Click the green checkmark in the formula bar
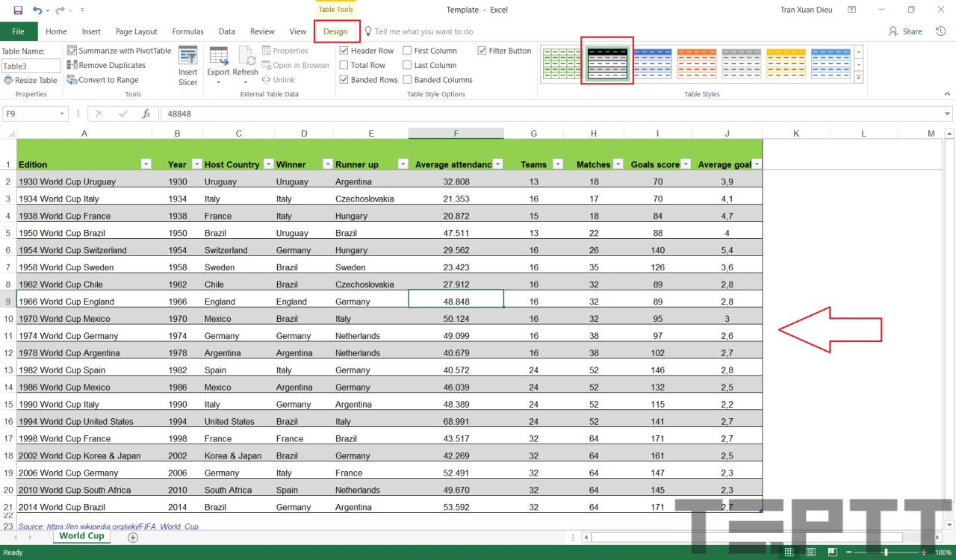 click(123, 114)
